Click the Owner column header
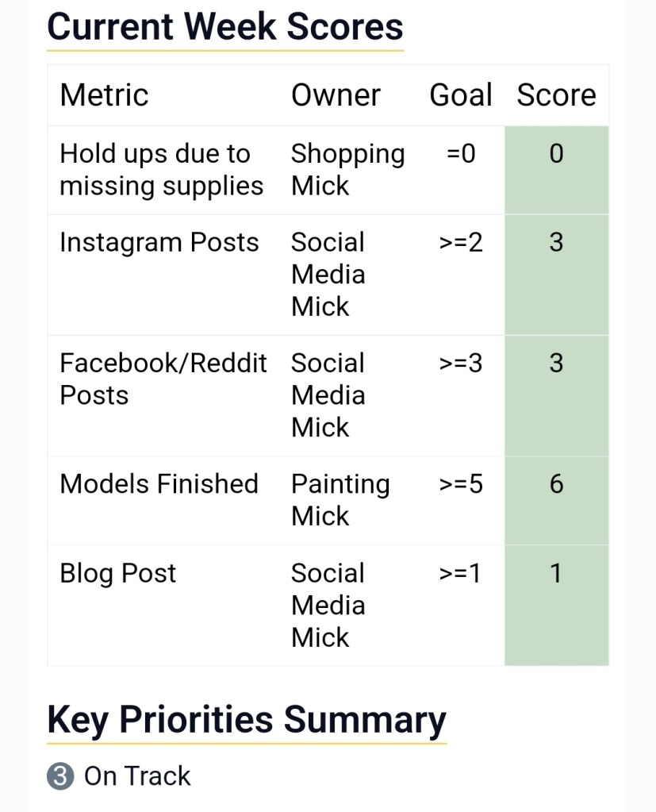Screen dimensions: 656x812 pos(336,95)
